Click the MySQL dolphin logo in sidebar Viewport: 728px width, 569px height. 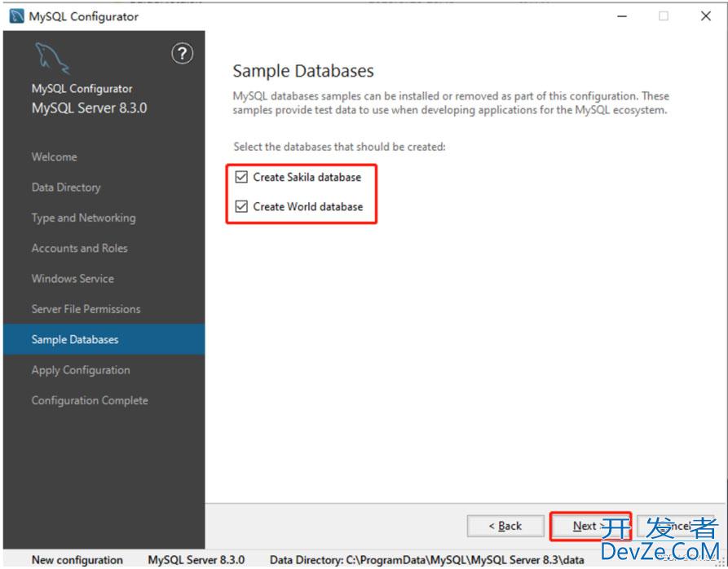pos(52,58)
